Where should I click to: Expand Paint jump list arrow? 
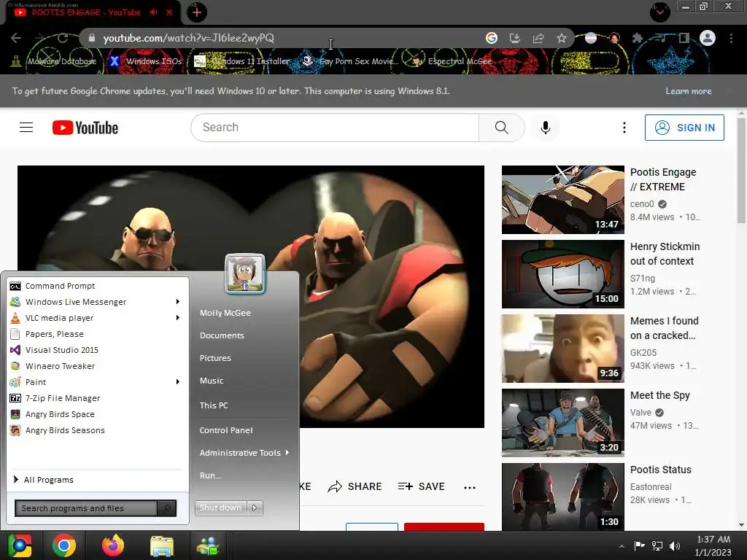pos(178,382)
